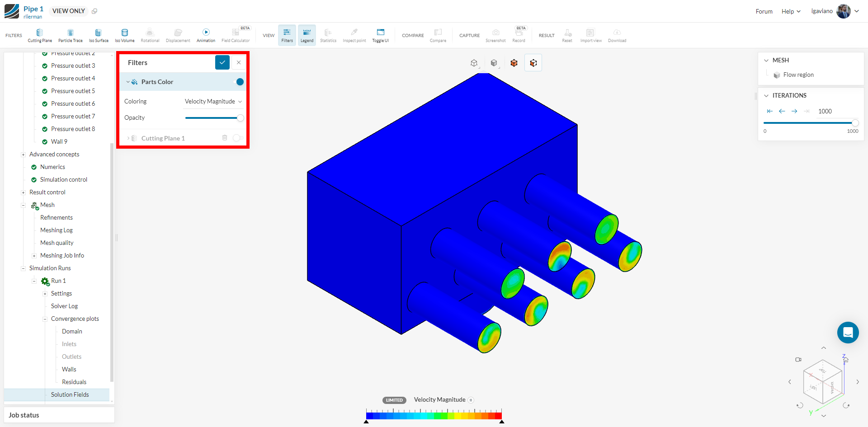Click the iteration number input field
The image size is (868, 427).
[836, 111]
